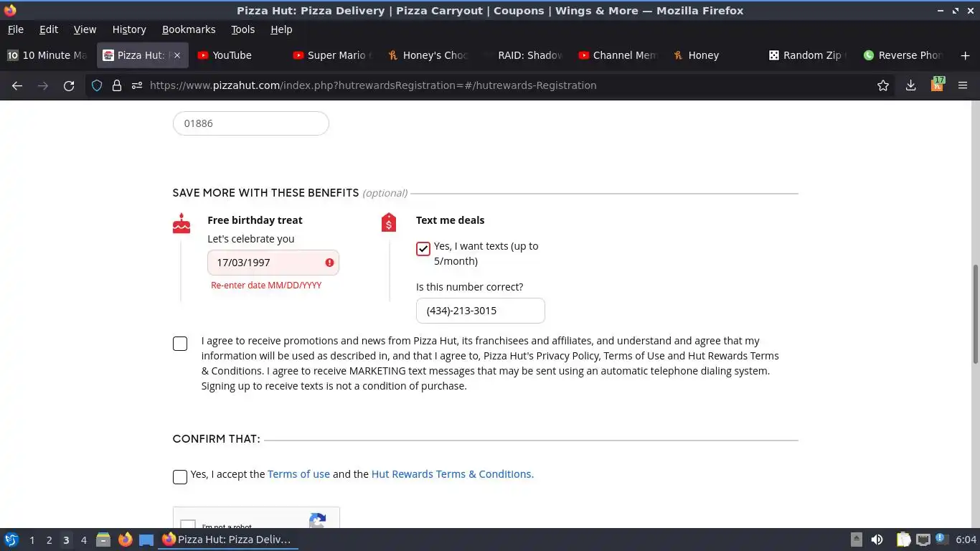Click the phone number field (434)-213-3015
Image resolution: width=980 pixels, height=551 pixels.
coord(481,311)
